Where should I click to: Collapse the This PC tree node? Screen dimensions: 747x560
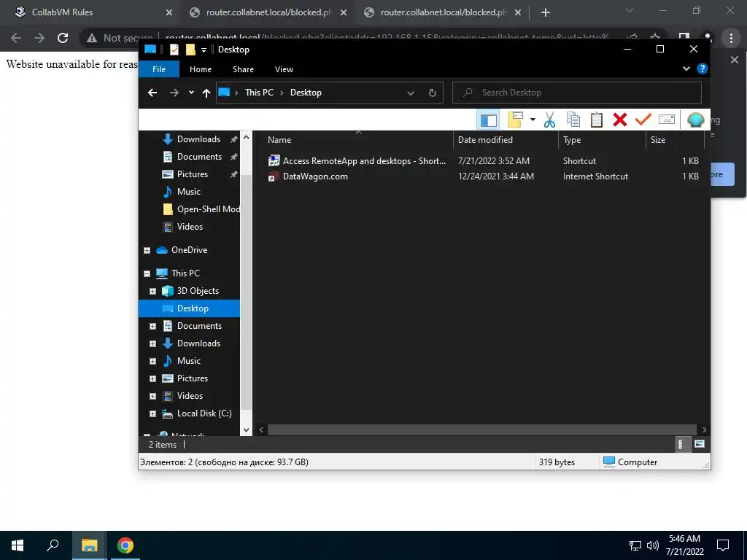tap(147, 274)
